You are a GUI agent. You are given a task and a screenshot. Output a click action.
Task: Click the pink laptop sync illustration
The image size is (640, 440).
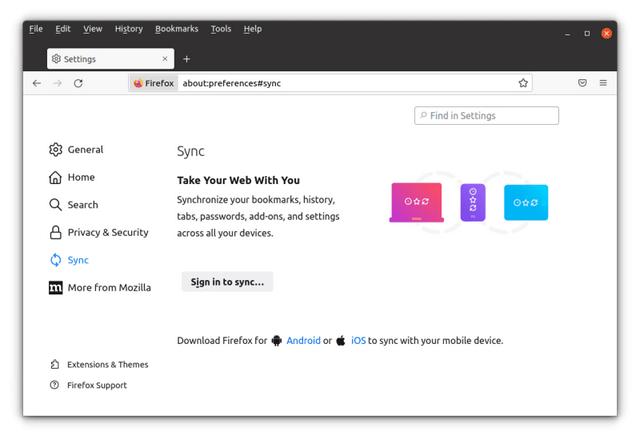416,202
